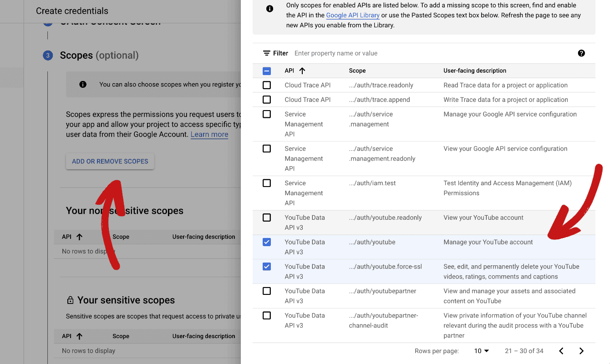Sort non-sensitive scopes table by API arrow

(80, 237)
